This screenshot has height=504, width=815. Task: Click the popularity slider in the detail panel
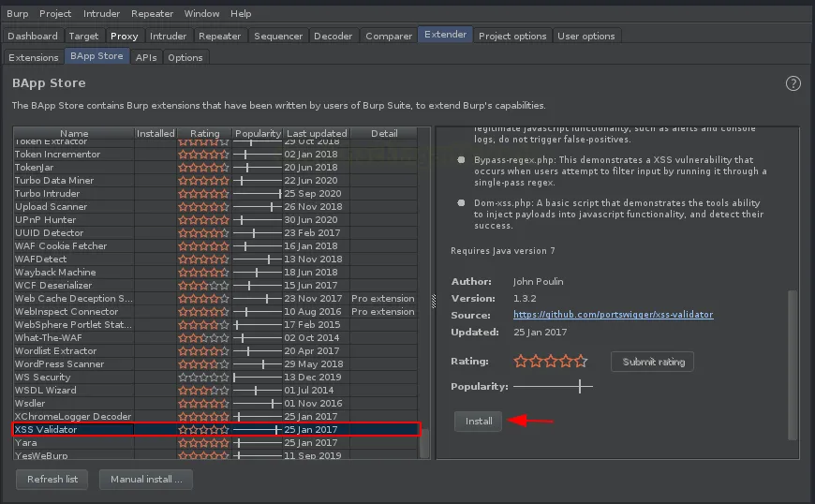553,386
